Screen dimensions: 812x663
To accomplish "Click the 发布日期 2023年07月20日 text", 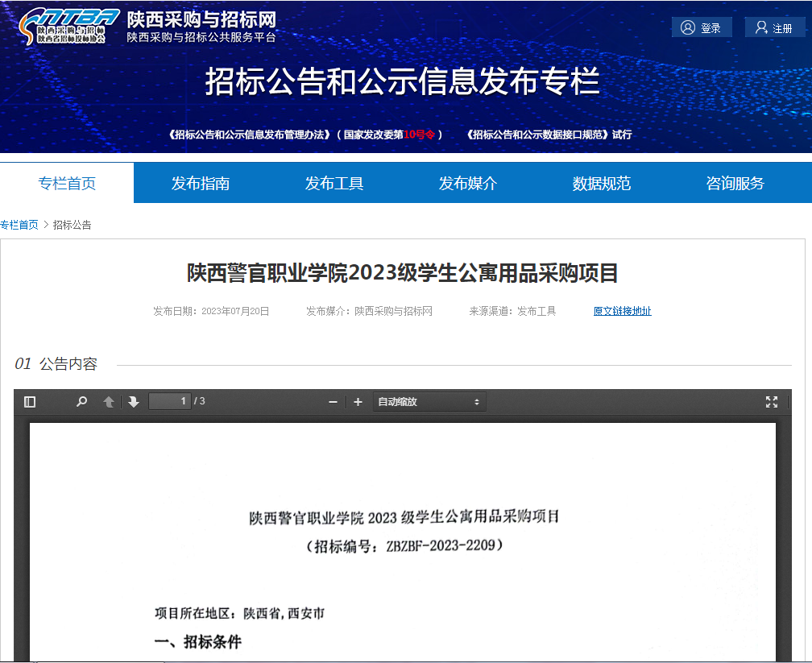I will [x=211, y=311].
